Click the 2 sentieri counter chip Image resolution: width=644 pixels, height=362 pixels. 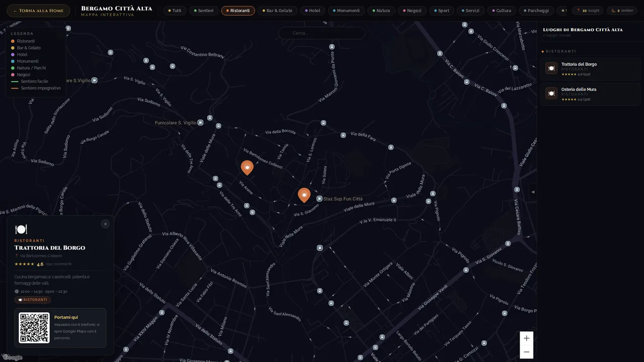[x=622, y=11]
